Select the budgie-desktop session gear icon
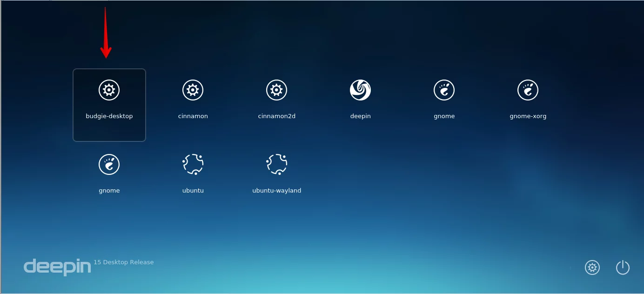644x294 pixels. [x=109, y=90]
